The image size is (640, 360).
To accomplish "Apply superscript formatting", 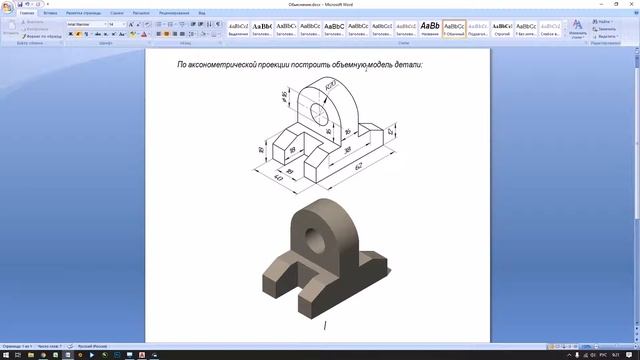I will tap(113, 34).
